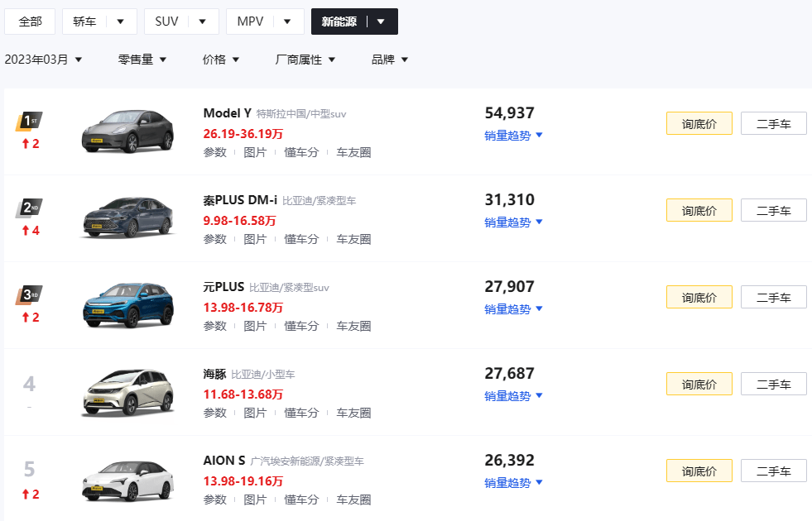
Task: View 参数 for 秦PLUS DM-i
Action: 215,240
